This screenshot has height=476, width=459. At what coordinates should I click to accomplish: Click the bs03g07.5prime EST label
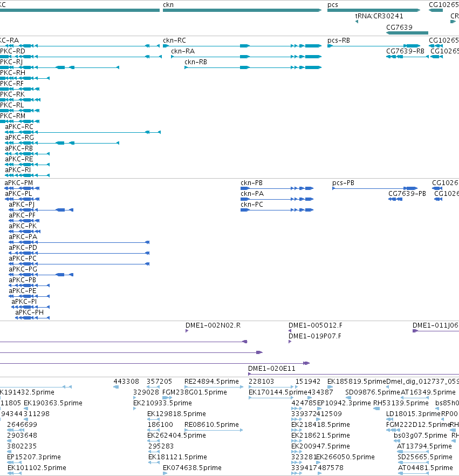point(421,436)
